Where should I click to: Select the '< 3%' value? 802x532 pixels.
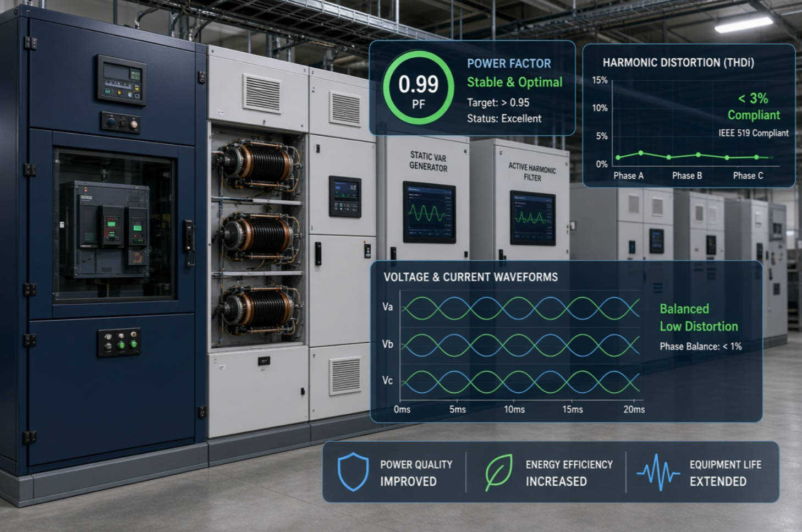tap(753, 98)
